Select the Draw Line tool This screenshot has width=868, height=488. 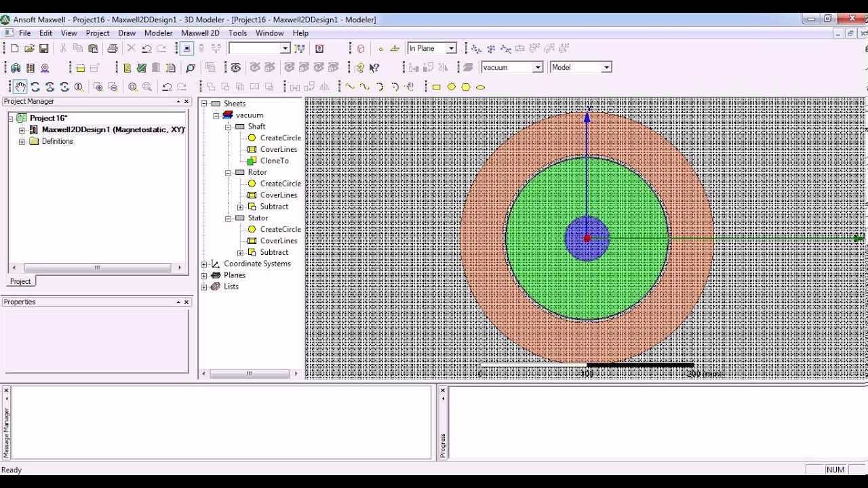[x=350, y=87]
